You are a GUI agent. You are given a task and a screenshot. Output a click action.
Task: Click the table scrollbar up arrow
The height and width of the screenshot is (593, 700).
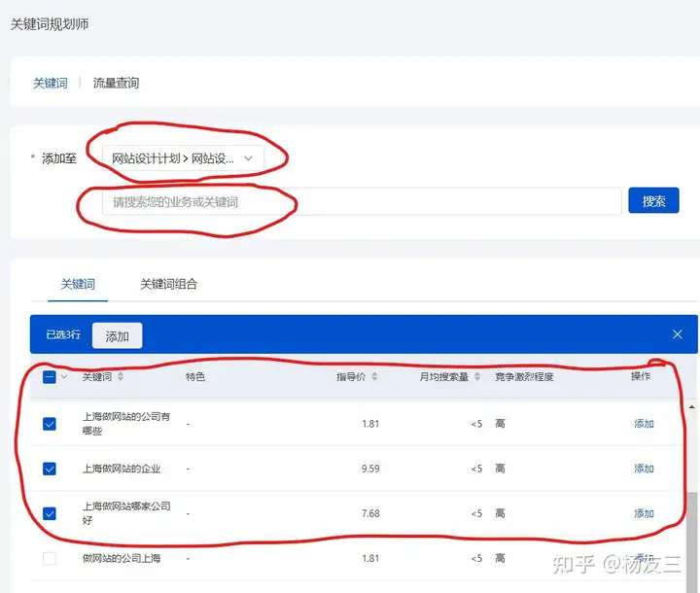(692, 406)
